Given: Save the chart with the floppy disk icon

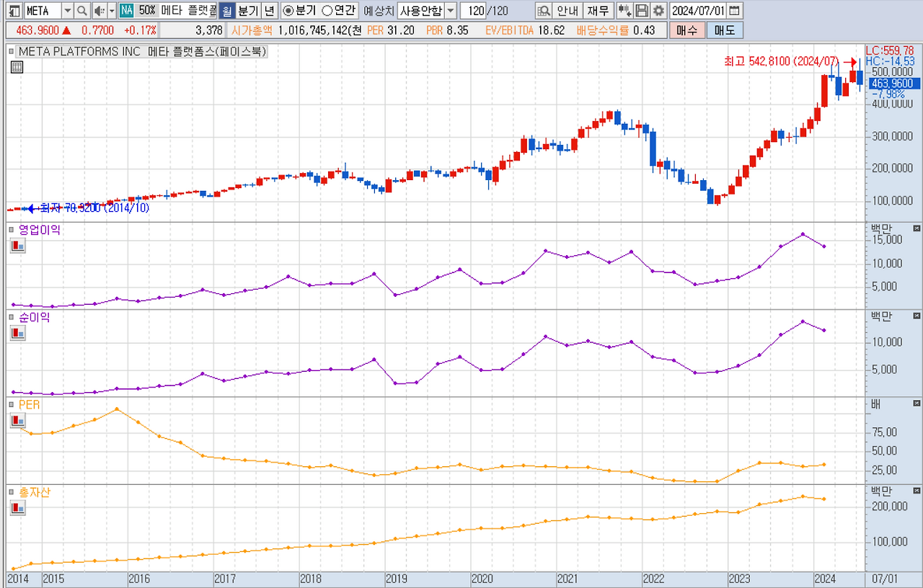Looking at the screenshot, I should click(x=642, y=11).
